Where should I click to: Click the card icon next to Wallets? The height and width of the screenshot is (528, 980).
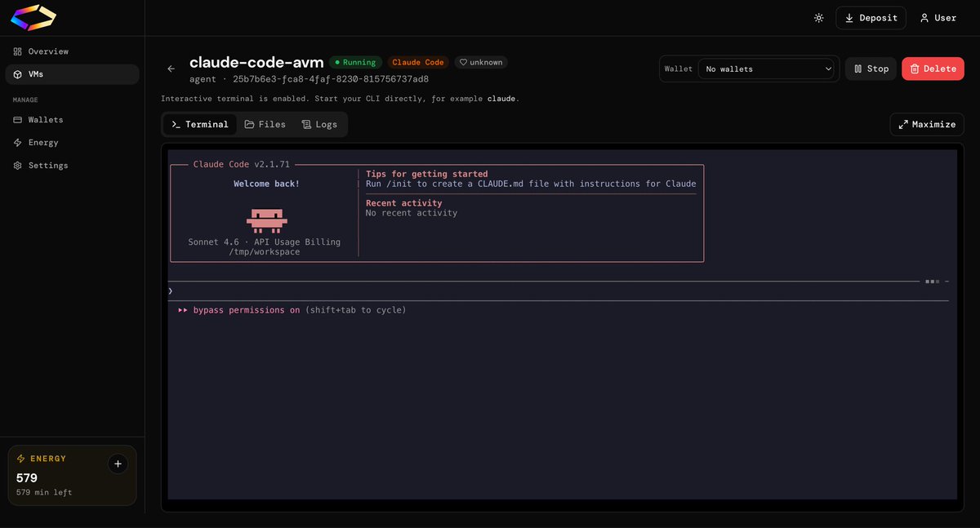click(x=19, y=120)
